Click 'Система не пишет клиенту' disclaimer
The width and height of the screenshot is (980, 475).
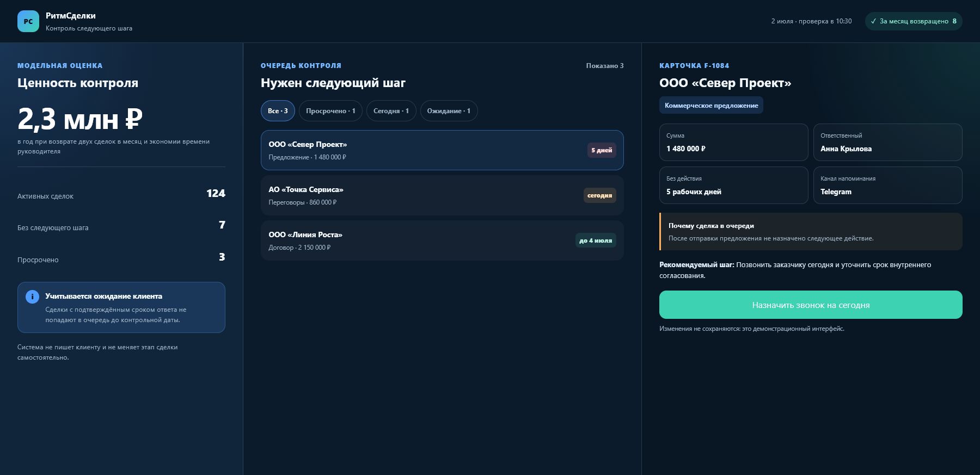(97, 352)
